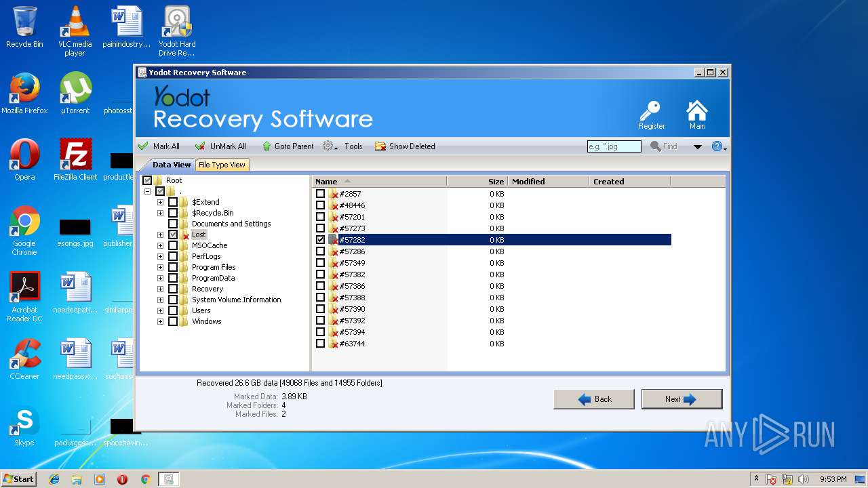Uncheck the #57282 folder checkbox
Screen dimensions: 868x488
coord(320,240)
